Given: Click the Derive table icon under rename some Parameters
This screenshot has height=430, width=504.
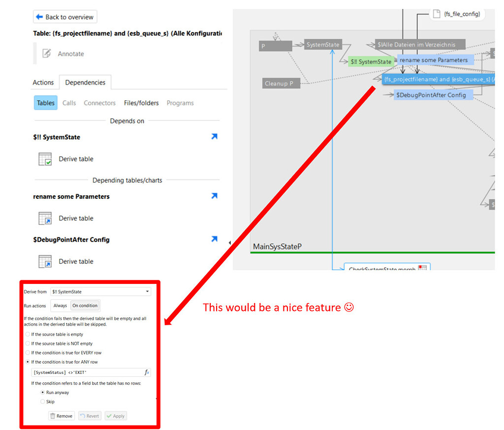Looking at the screenshot, I should coord(44,218).
